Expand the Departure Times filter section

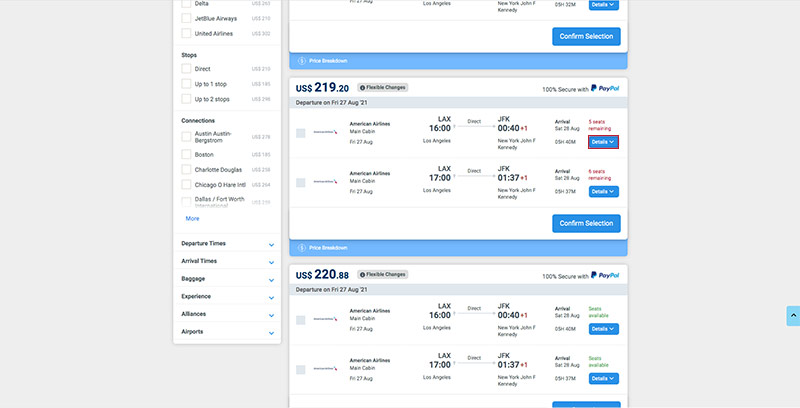(x=227, y=244)
